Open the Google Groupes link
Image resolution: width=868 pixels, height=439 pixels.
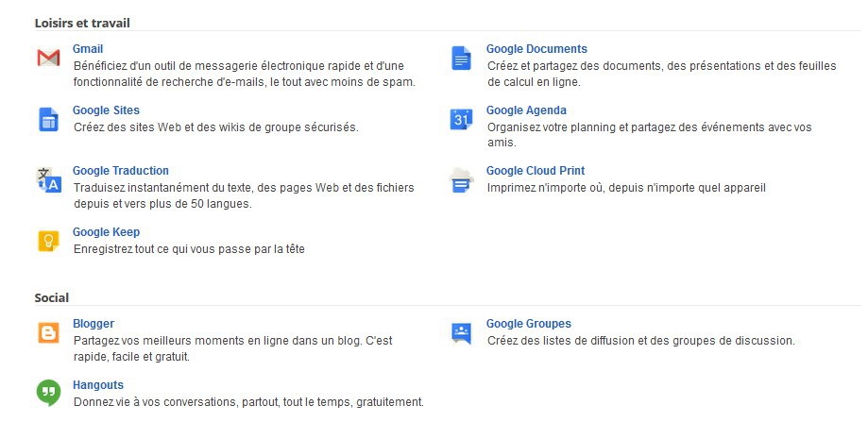pyautogui.click(x=528, y=323)
